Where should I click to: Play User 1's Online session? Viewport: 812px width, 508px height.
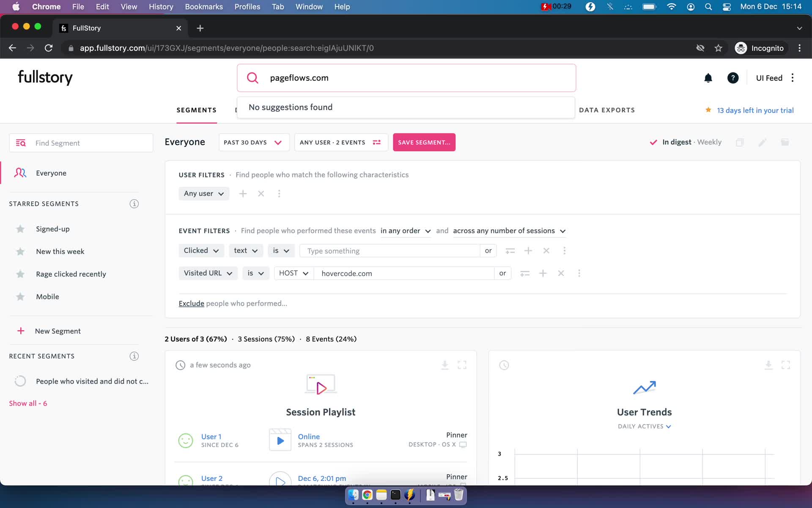[x=280, y=440]
